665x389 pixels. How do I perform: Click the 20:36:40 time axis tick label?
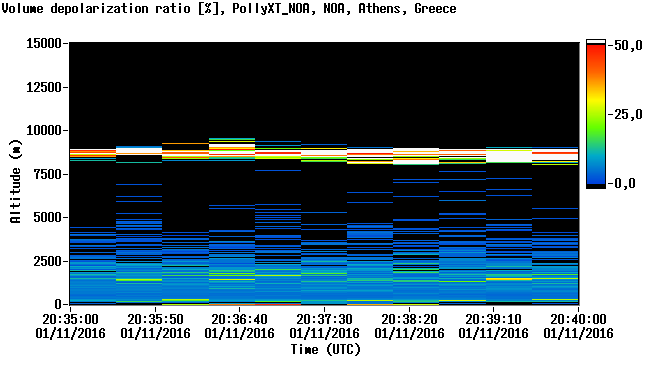[x=240, y=319]
